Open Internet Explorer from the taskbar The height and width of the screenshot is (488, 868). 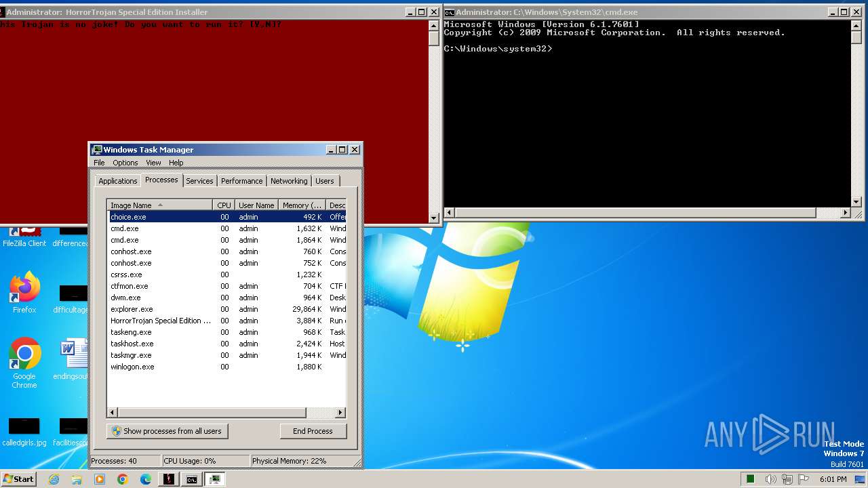coord(54,479)
